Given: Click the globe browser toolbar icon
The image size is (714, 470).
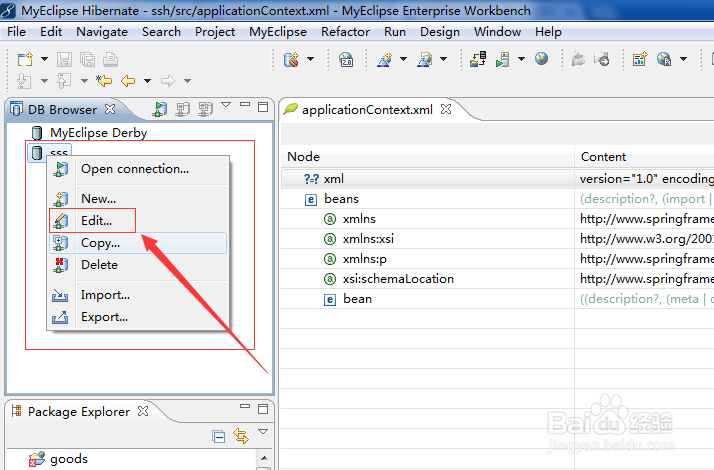Looking at the screenshot, I should pos(541,59).
